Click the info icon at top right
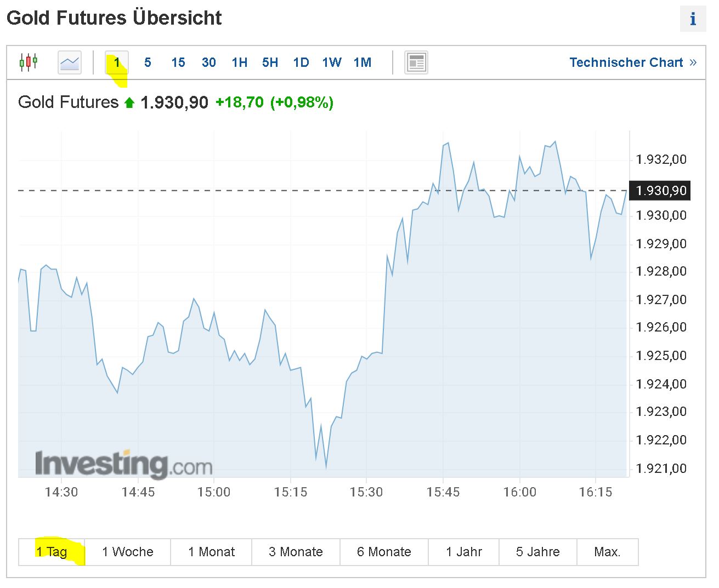This screenshot has width=719, height=588. tap(693, 19)
